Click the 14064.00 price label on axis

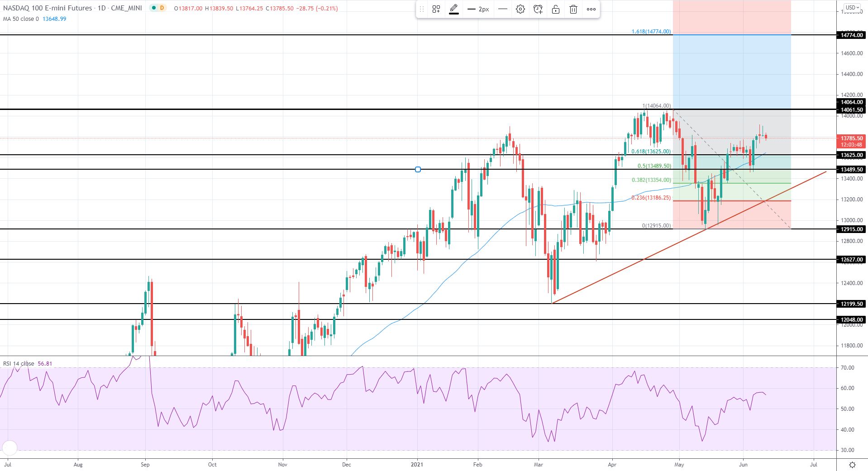tap(852, 102)
